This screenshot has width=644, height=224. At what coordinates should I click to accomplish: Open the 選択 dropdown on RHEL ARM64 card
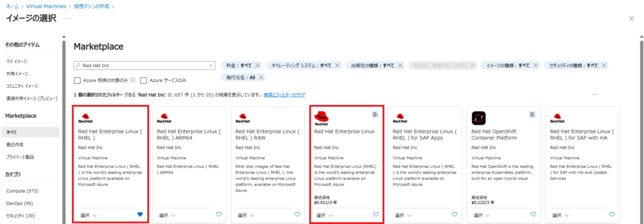tap(167, 215)
